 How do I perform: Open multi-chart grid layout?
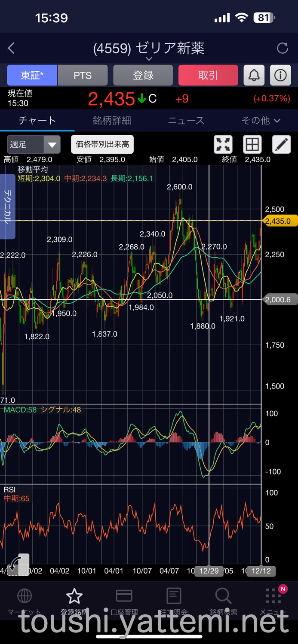pos(252,145)
